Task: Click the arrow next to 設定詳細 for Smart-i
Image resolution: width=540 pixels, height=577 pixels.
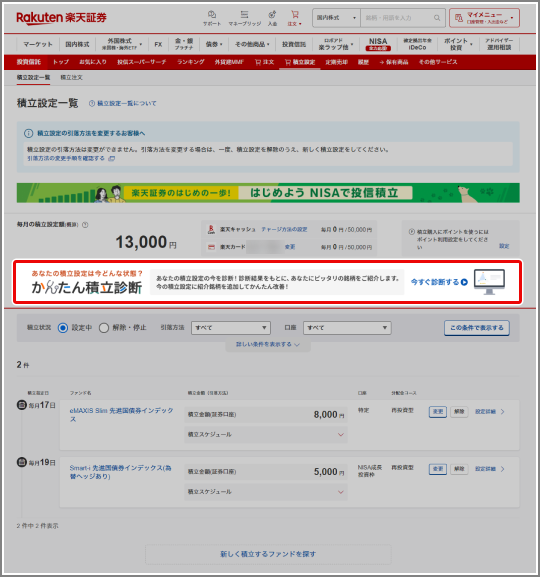Action: coord(502,469)
